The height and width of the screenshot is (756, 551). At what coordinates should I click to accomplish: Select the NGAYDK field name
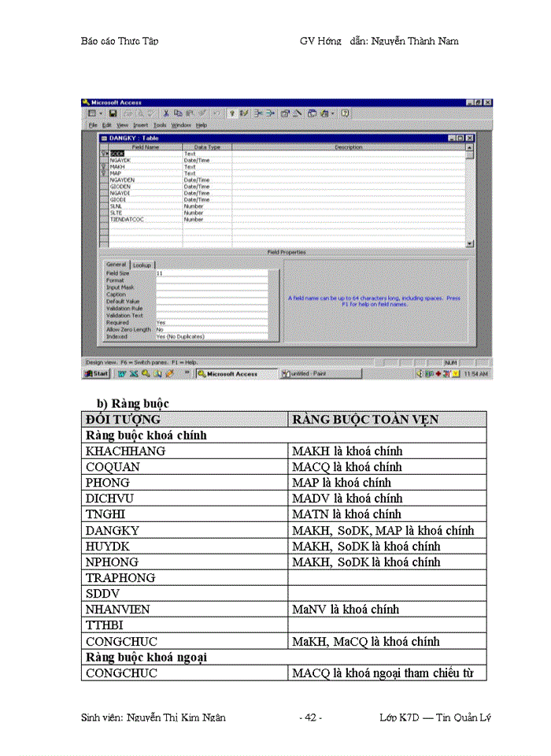pyautogui.click(x=120, y=161)
